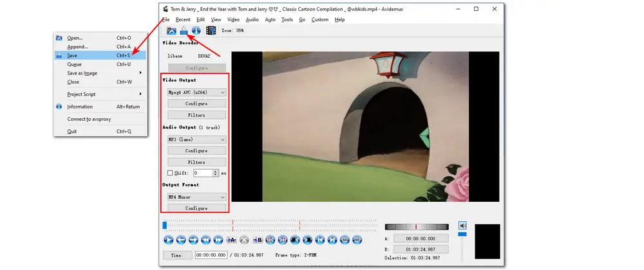Screen dimensions: 644x270
Task: Open the Recent menu
Action: tap(183, 20)
